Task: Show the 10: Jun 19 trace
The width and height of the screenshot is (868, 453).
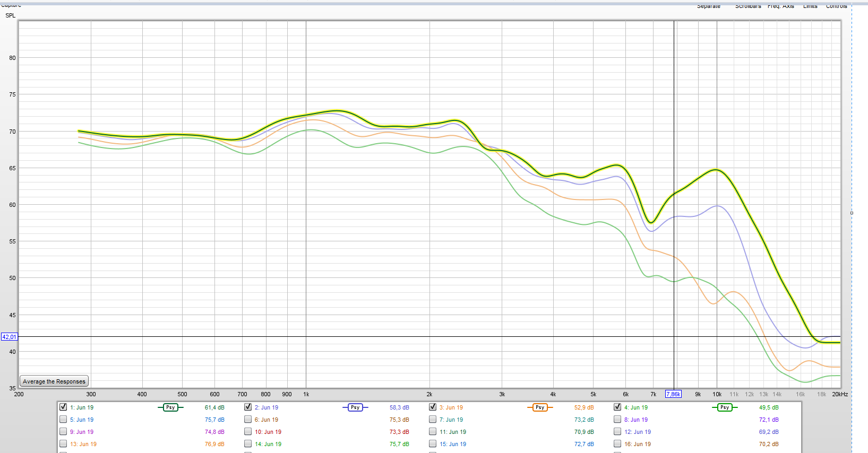Action: click(x=248, y=431)
